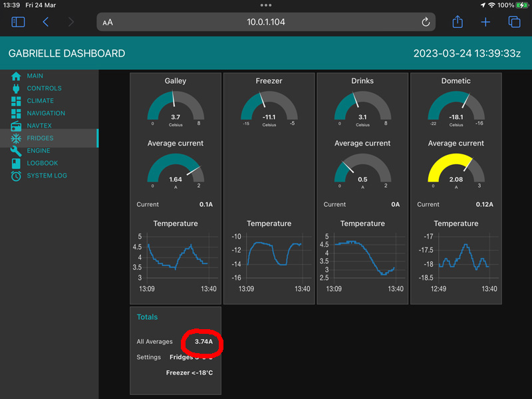
Task: Click the Dometic yellow average current gauge
Action: click(456, 171)
